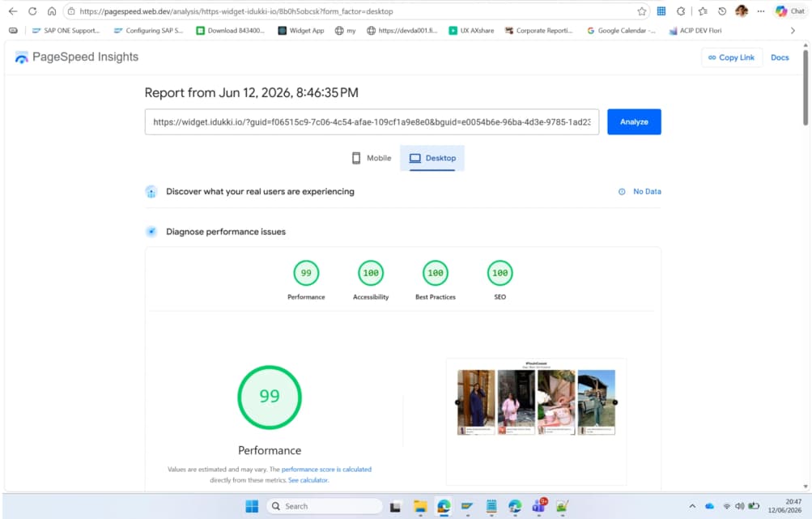The image size is (812, 519).
Task: Open the Wi-Fi network tray icon
Action: click(x=726, y=506)
